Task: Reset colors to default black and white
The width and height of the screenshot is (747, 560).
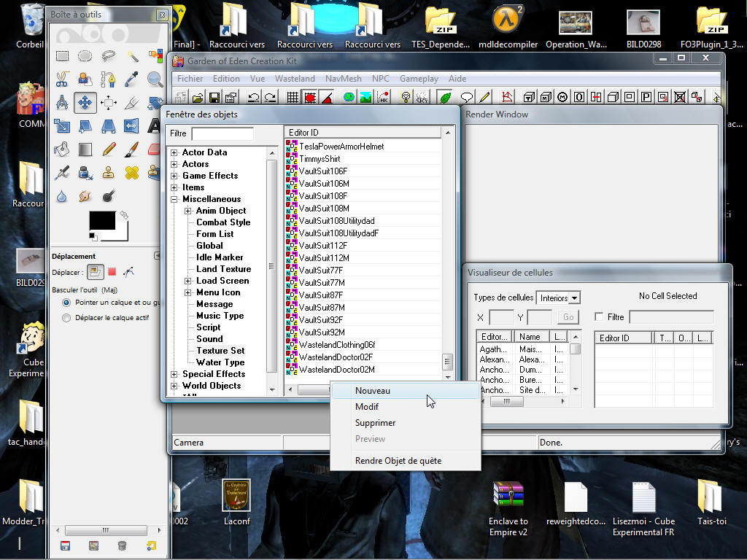Action: (93, 236)
